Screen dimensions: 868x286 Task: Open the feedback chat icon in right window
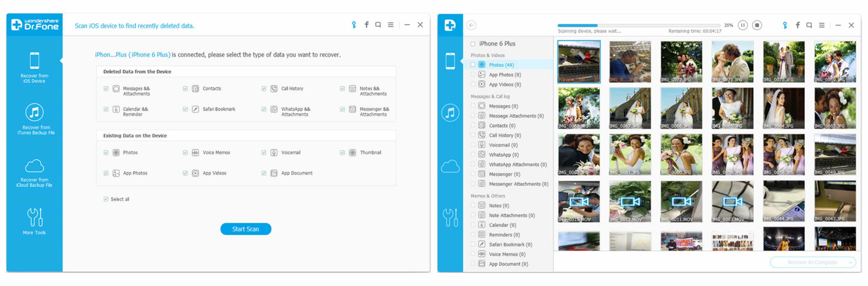point(809,25)
